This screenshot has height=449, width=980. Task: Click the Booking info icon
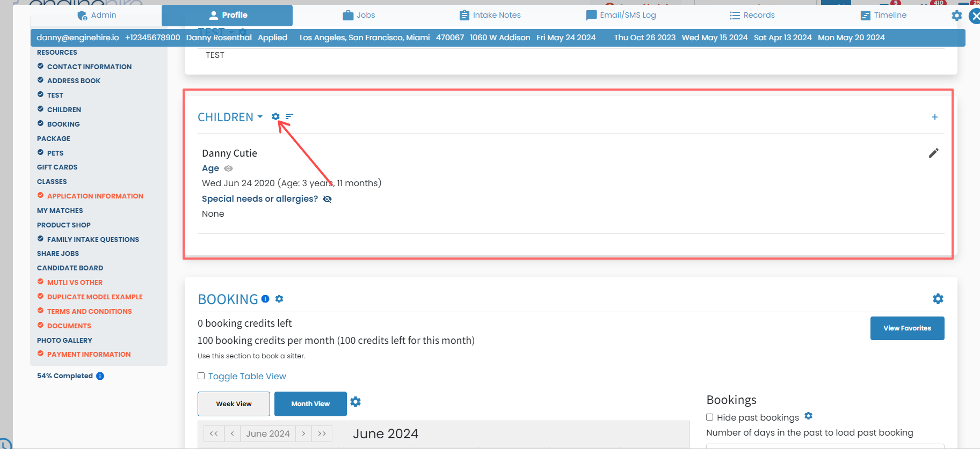tap(265, 299)
